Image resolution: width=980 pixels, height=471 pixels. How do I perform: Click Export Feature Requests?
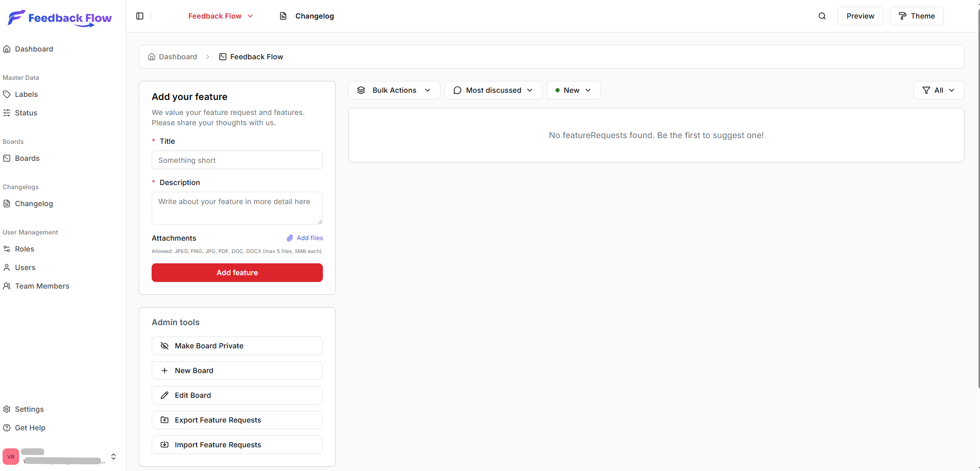coord(237,420)
